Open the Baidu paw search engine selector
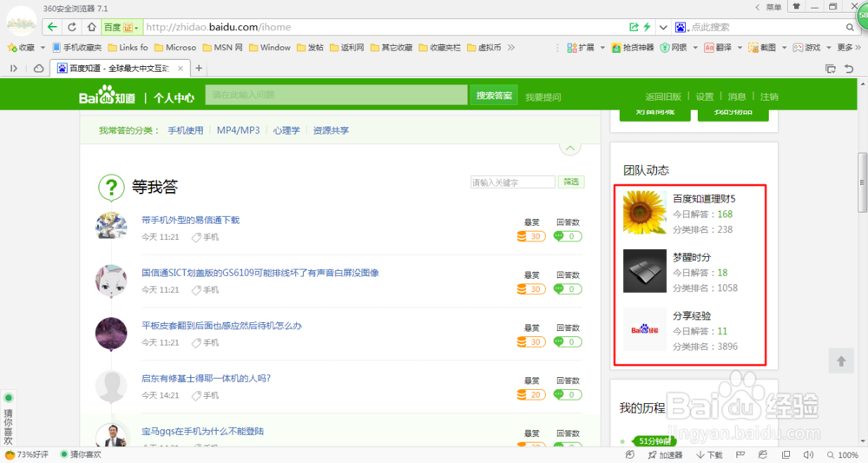 (682, 27)
